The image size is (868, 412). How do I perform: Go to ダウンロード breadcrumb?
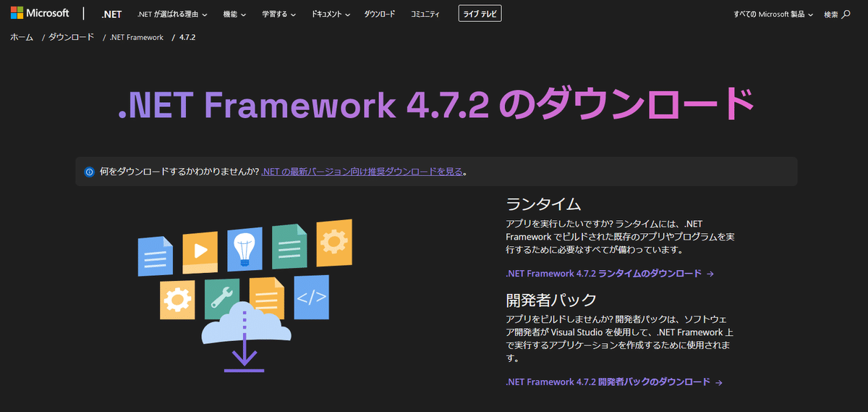click(x=71, y=37)
